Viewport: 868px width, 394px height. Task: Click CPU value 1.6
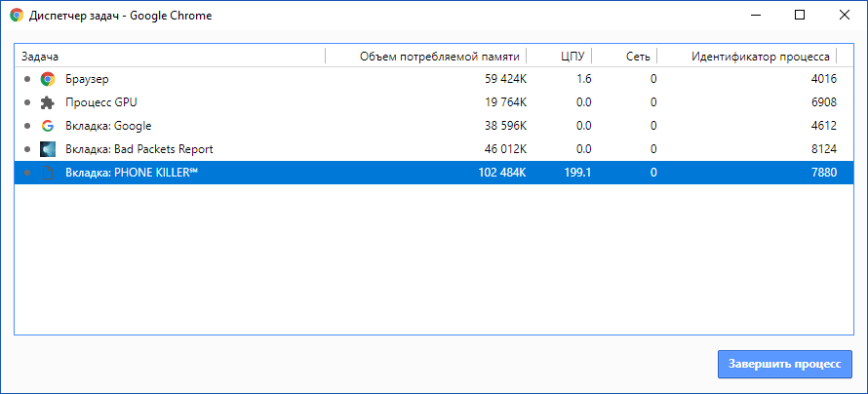coord(583,79)
